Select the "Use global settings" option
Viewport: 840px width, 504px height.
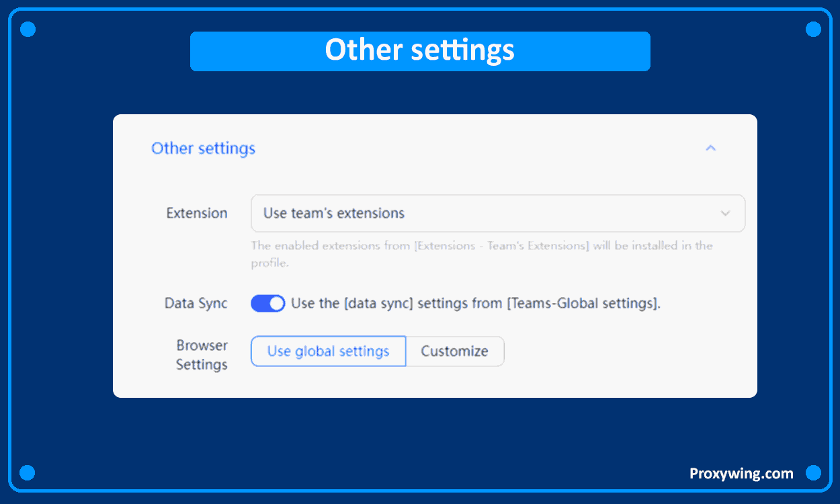click(x=328, y=351)
